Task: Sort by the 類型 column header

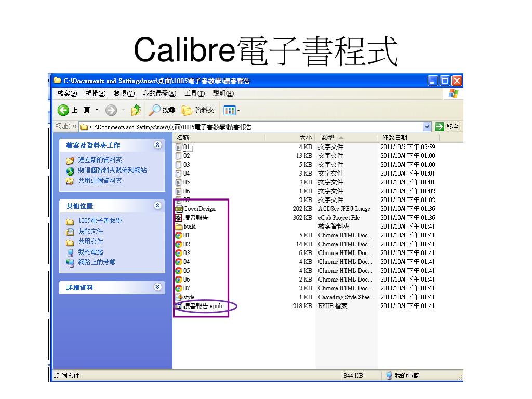Action: (345, 137)
